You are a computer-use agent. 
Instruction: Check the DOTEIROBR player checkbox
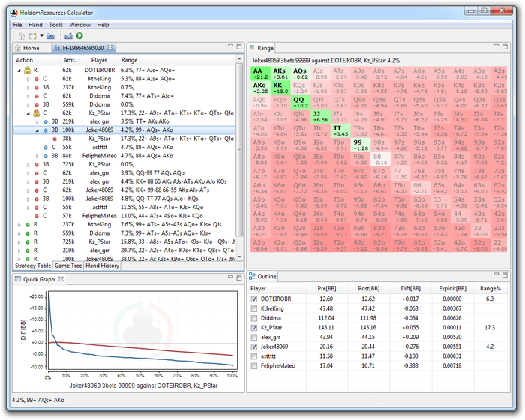[x=254, y=298]
